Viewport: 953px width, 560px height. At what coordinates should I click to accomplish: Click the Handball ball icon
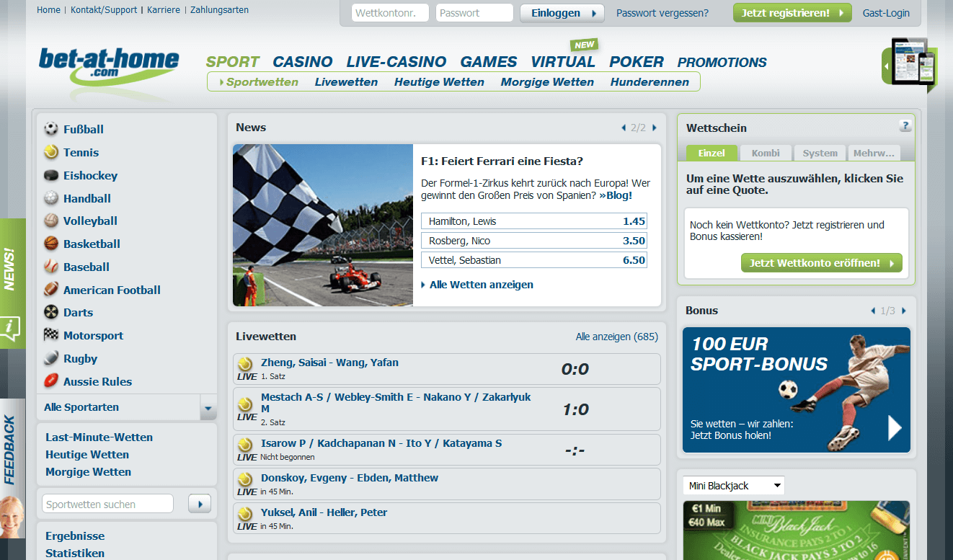[51, 198]
